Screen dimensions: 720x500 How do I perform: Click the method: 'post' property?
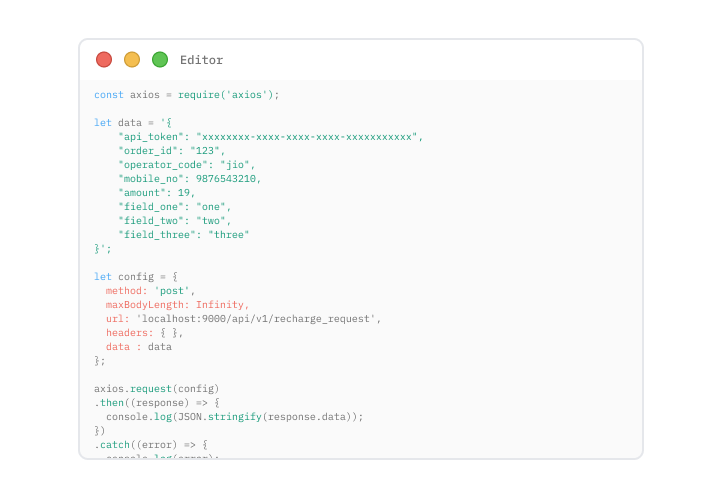tap(150, 291)
